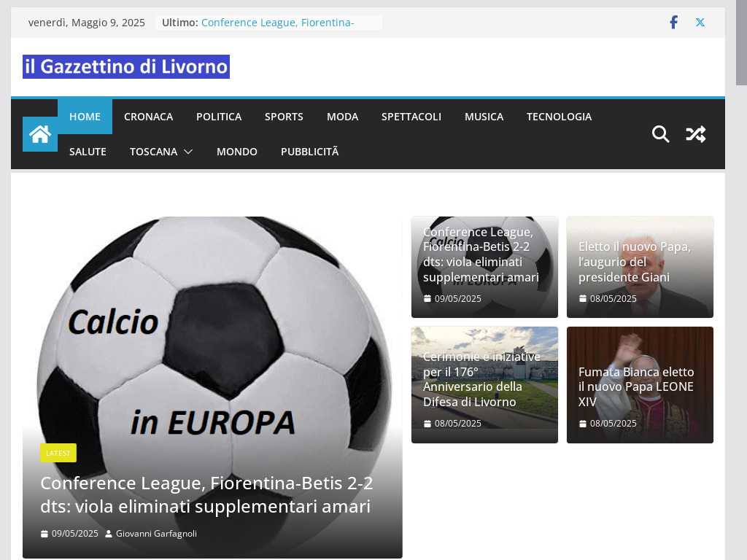Click the yellow LATEST category badge
Screen dimensions: 747x560
(x=58, y=453)
